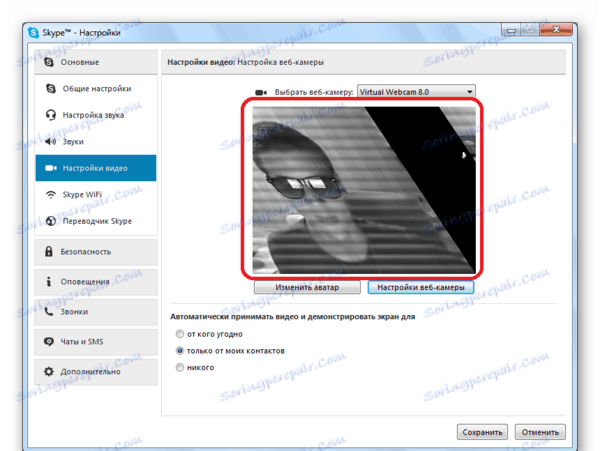Click the camera icon beside Настройки видео

[x=51, y=168]
